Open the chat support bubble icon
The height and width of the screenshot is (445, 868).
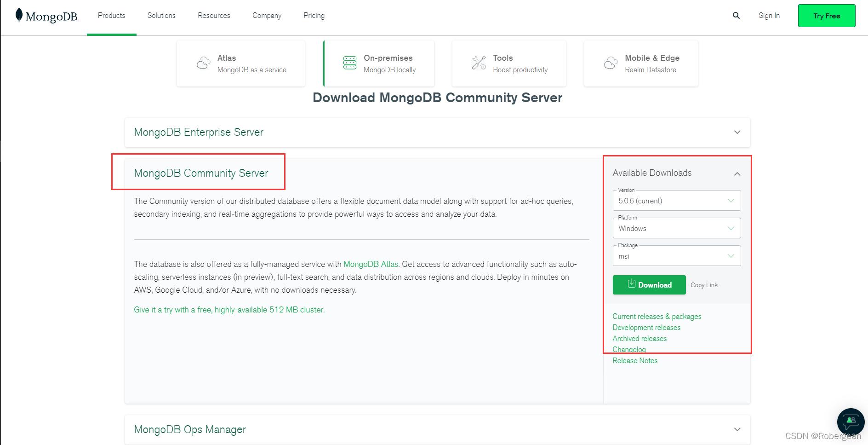[851, 421]
